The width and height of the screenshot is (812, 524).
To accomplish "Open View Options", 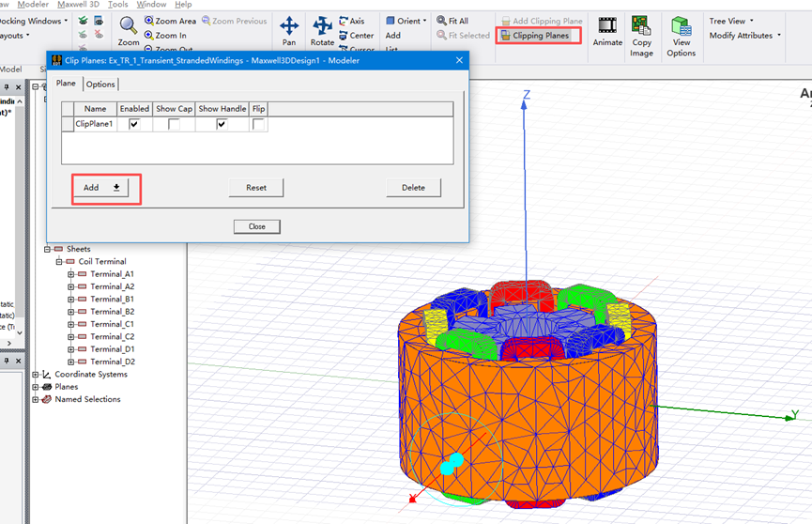I will 681,37.
